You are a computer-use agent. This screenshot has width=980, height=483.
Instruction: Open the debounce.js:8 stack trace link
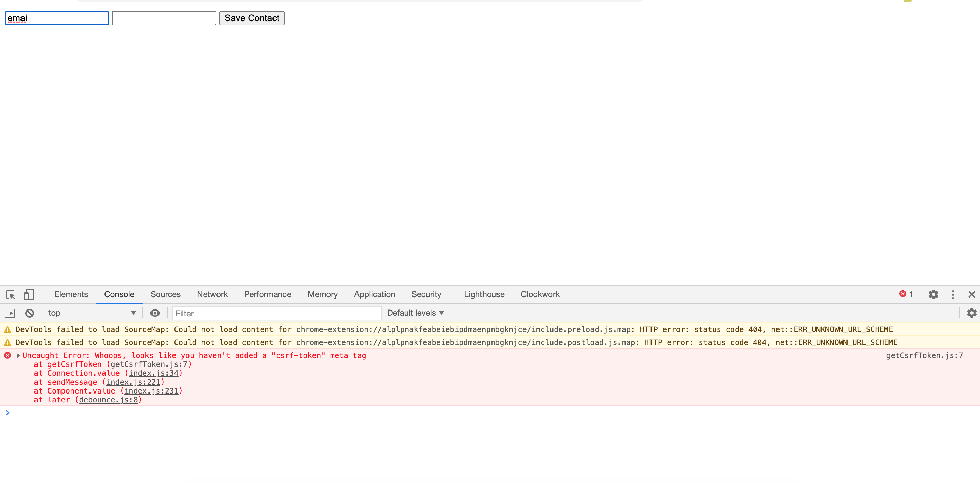(109, 400)
